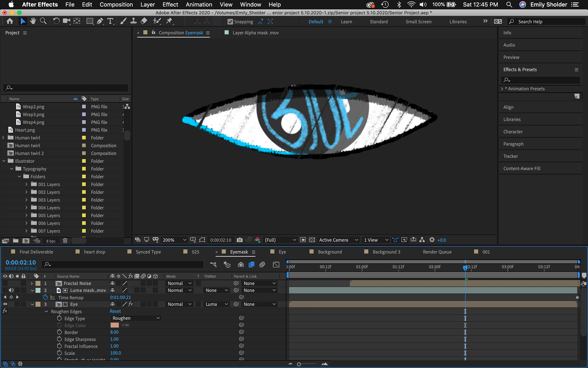Open the Graph Editor icon in timeline

[x=276, y=264]
